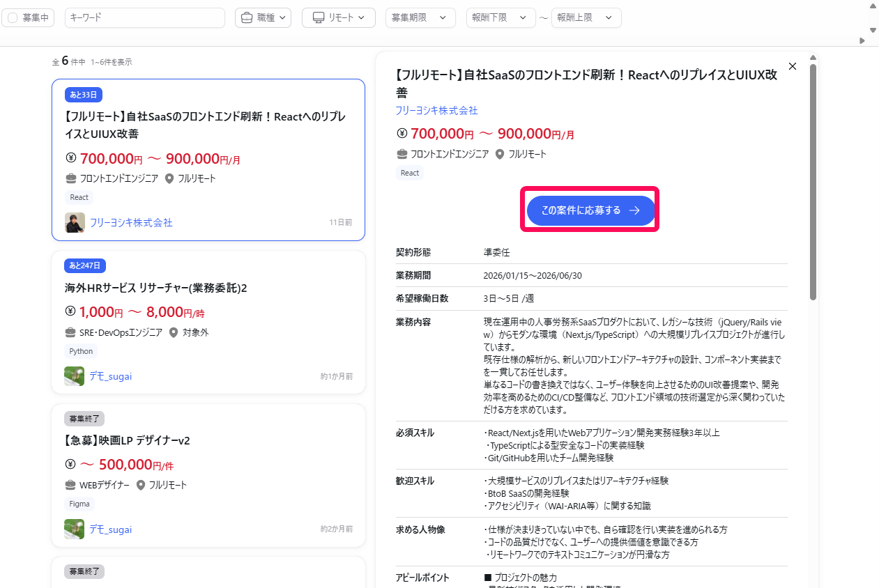879x588 pixels.
Task: Click the 準委任 contract type value
Action: (x=496, y=252)
